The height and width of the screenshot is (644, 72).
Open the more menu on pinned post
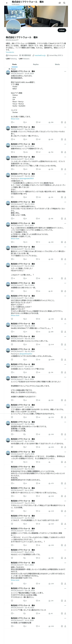coord(65,71)
